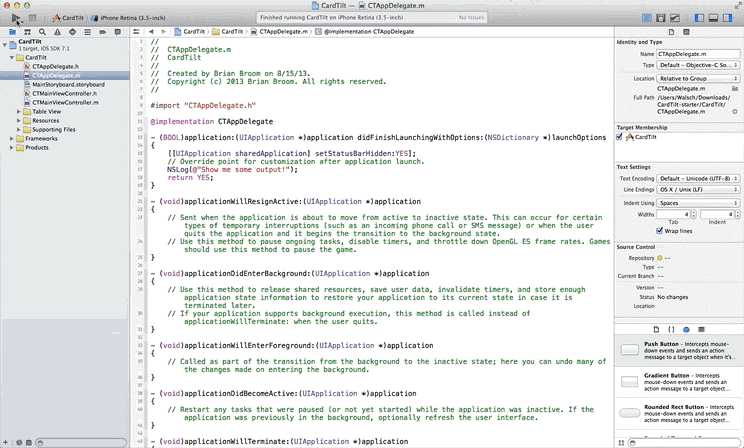Viewport: 744px width, 448px height.
Task: Go back in editor history
Action: pos(151,32)
